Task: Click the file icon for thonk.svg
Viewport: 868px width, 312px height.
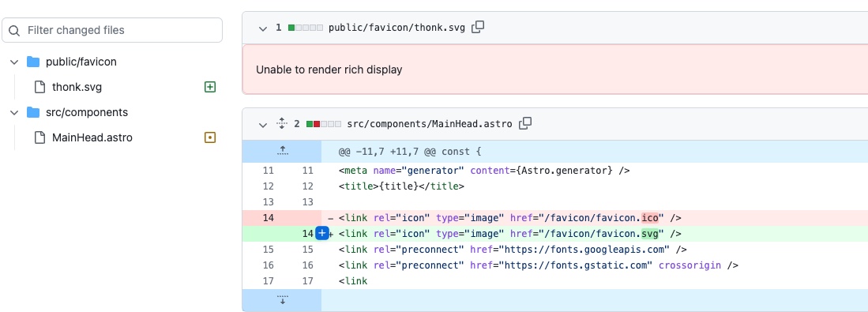Action: (39, 87)
